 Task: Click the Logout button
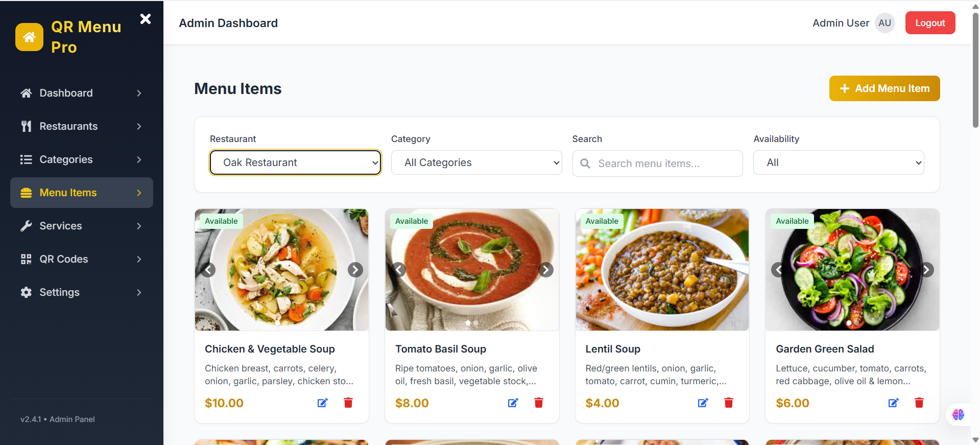pos(929,22)
